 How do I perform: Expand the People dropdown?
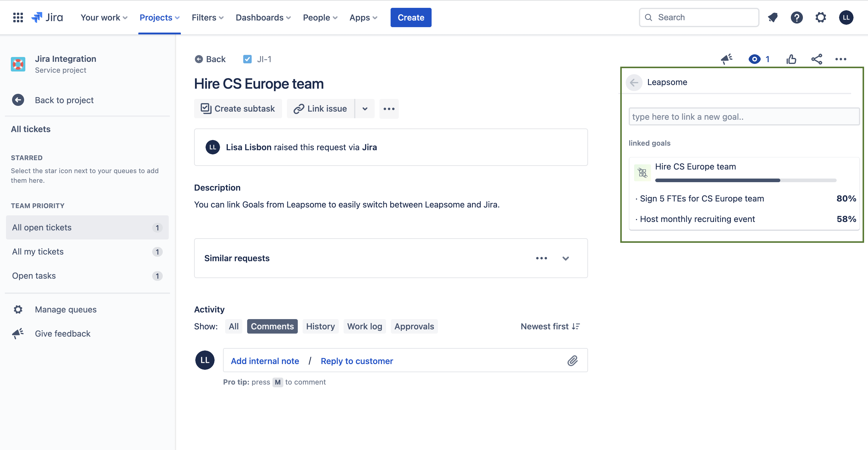(x=320, y=17)
